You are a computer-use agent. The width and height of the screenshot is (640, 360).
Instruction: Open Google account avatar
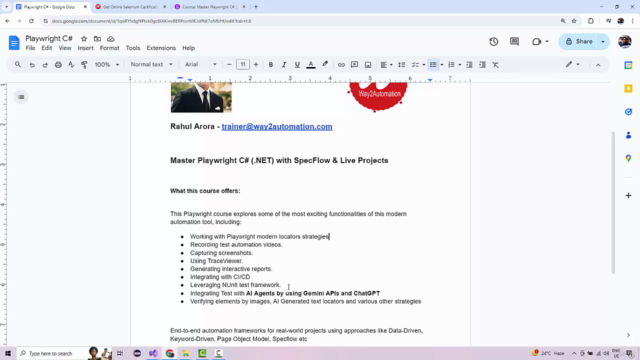point(624,42)
